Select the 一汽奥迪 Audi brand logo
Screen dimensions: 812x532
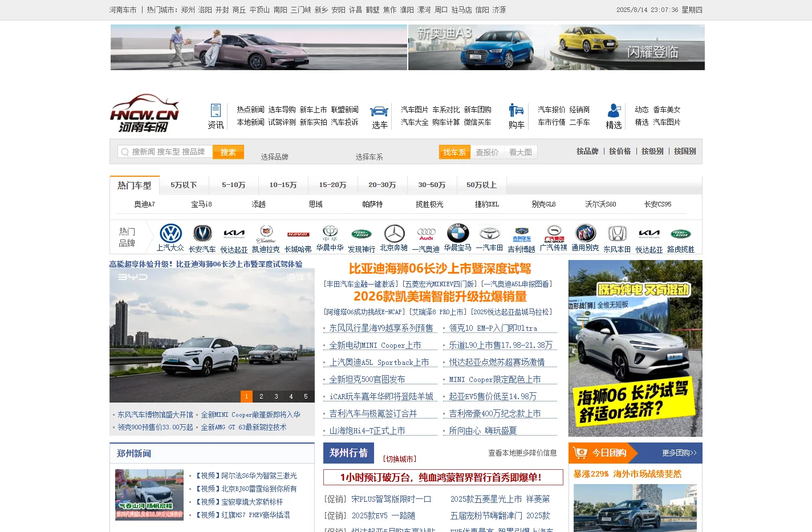click(x=426, y=234)
